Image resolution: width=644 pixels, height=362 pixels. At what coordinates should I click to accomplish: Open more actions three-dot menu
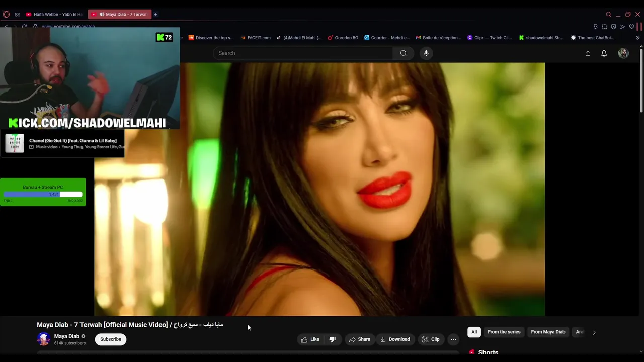tap(453, 339)
